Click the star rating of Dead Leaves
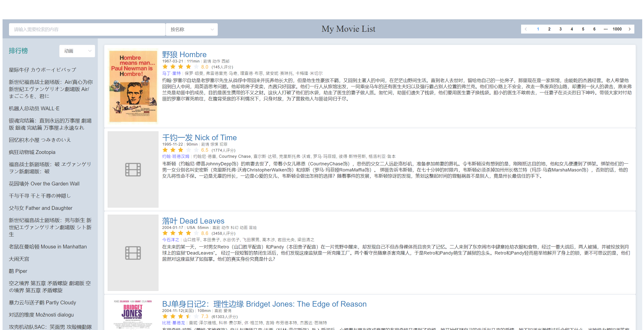Image resolution: width=644 pixels, height=330 pixels. pyautogui.click(x=181, y=233)
